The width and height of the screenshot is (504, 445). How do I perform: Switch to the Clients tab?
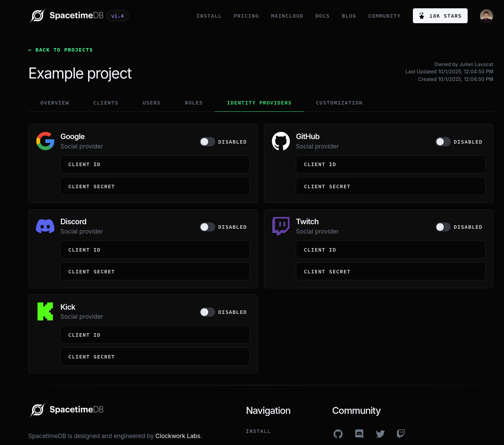pyautogui.click(x=106, y=103)
